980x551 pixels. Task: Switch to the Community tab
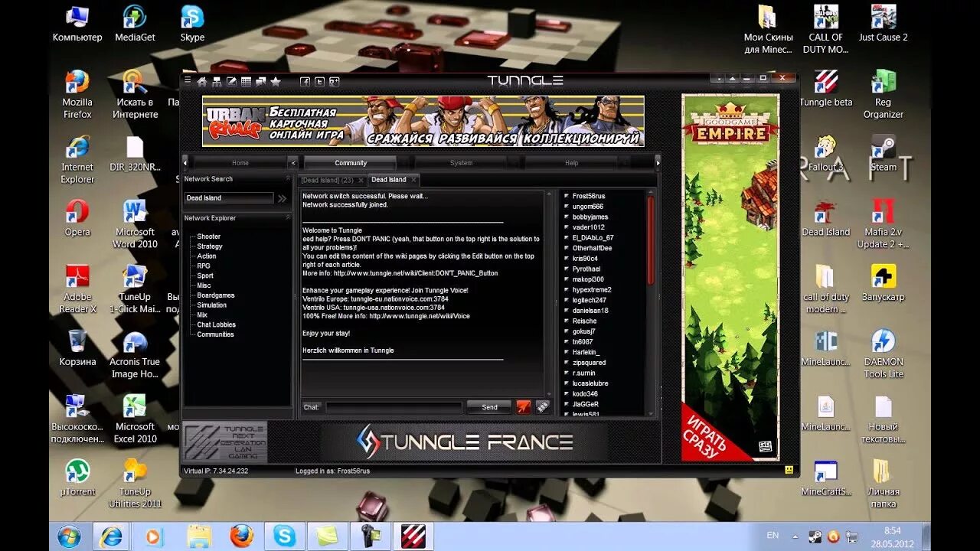pos(350,163)
